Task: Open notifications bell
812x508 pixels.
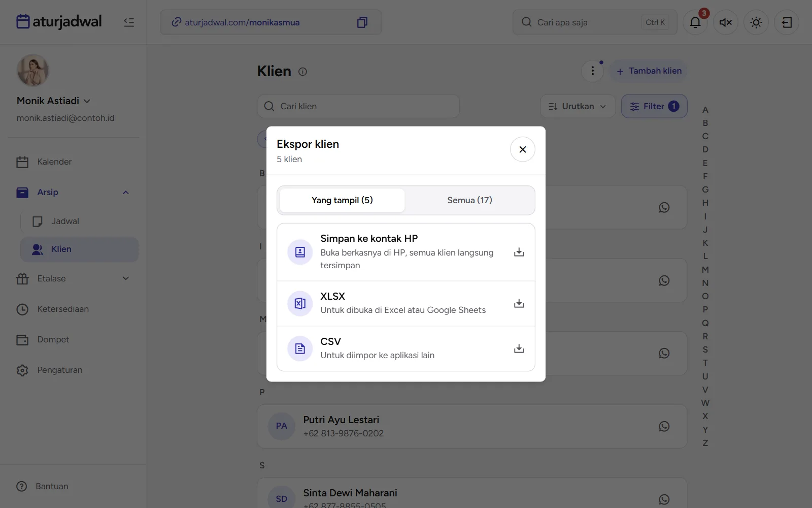Action: click(695, 22)
